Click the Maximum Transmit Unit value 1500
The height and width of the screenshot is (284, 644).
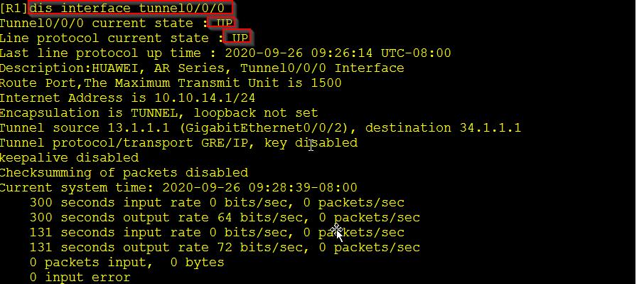click(326, 83)
